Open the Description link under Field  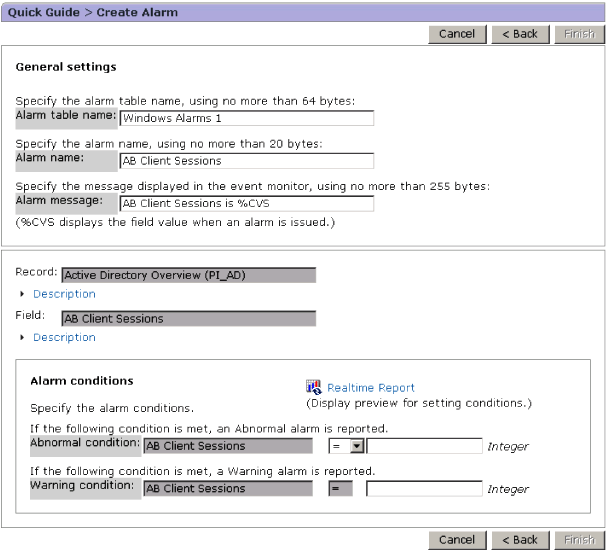(x=64, y=338)
